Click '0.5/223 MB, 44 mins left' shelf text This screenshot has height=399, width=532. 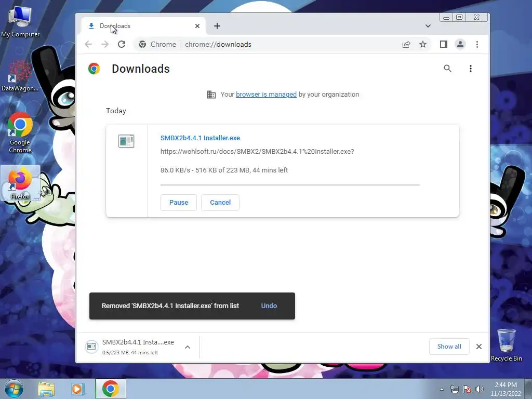click(130, 353)
